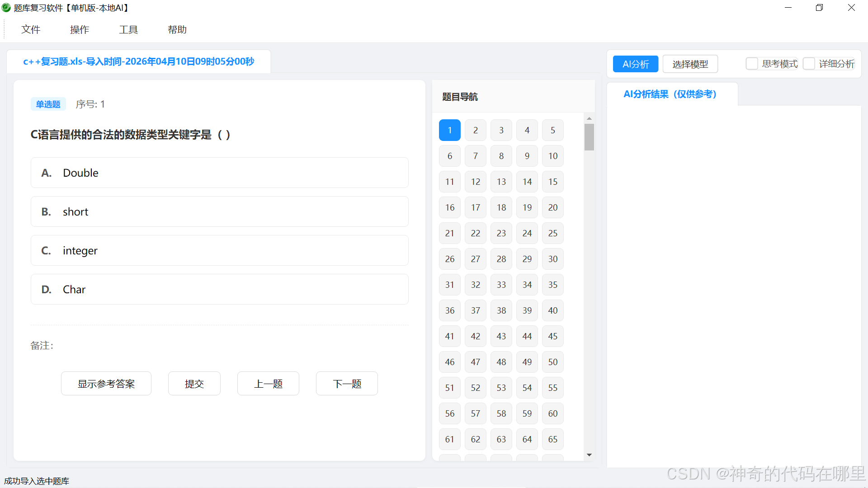Viewport: 868px width, 488px height.
Task: Jump to question 22 in navigation
Action: point(476,233)
